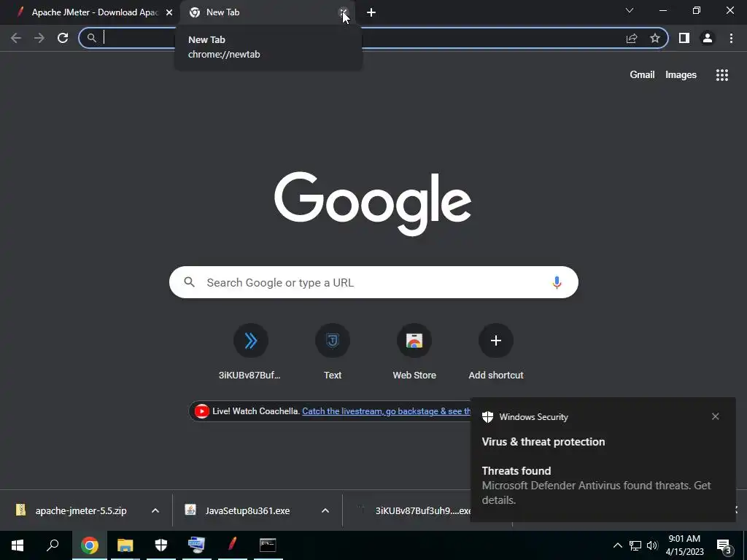Image resolution: width=747 pixels, height=560 pixels.
Task: Open the Windows Start menu
Action: (x=18, y=545)
